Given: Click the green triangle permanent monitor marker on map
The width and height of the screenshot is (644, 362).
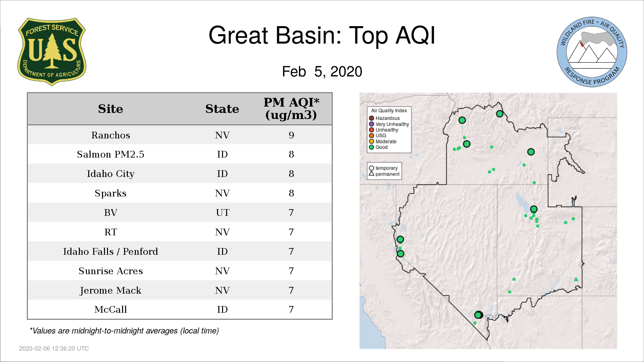Looking at the screenshot, I should (x=576, y=279).
